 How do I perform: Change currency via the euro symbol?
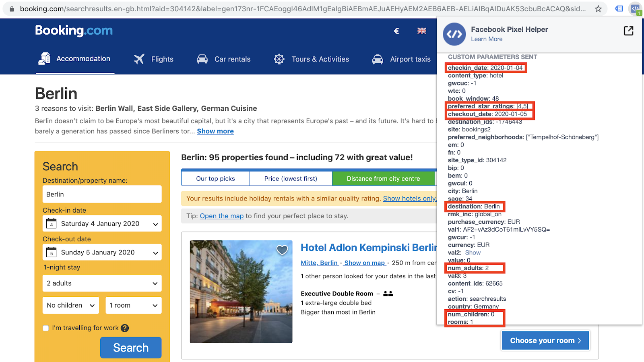click(x=396, y=31)
